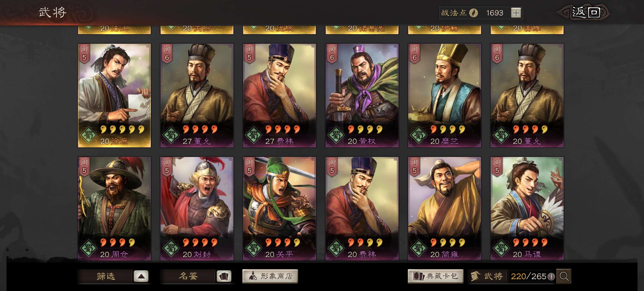The height and width of the screenshot is (291, 644).
Task: Expand the 筛选 filter arrow
Action: coord(141,276)
